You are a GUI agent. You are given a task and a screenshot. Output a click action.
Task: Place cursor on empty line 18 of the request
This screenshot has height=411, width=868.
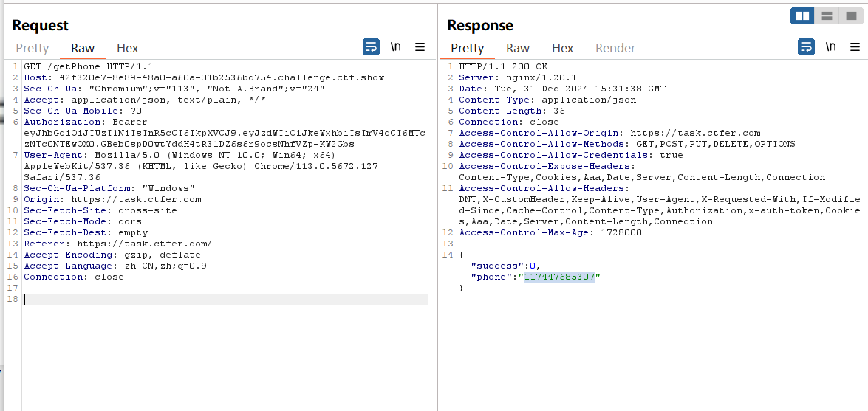[x=222, y=299]
